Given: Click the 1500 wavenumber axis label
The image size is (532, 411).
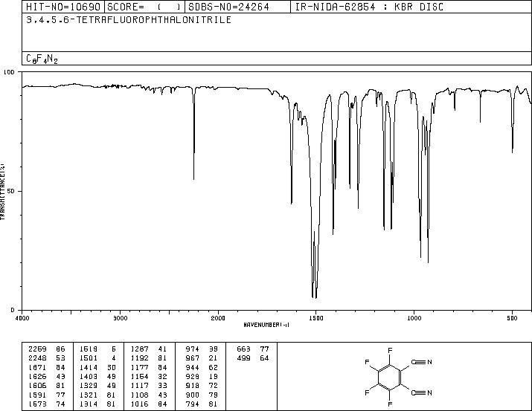Looking at the screenshot, I should [316, 318].
